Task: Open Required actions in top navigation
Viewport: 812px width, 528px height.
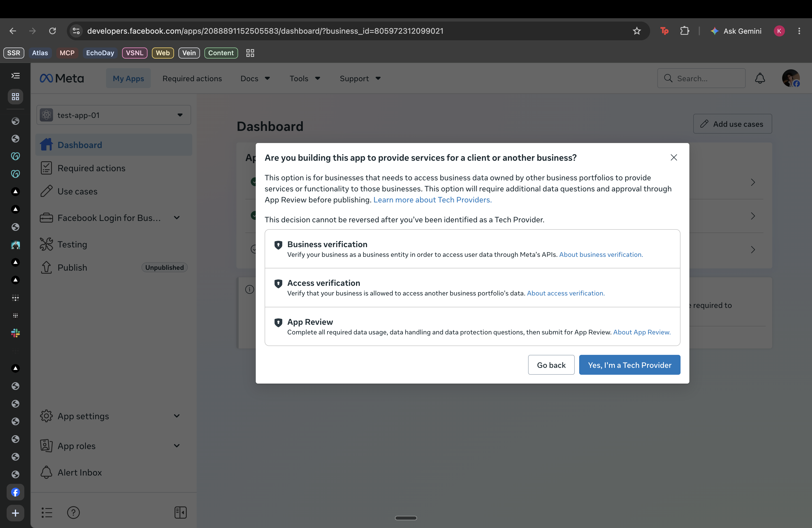Action: [x=192, y=78]
